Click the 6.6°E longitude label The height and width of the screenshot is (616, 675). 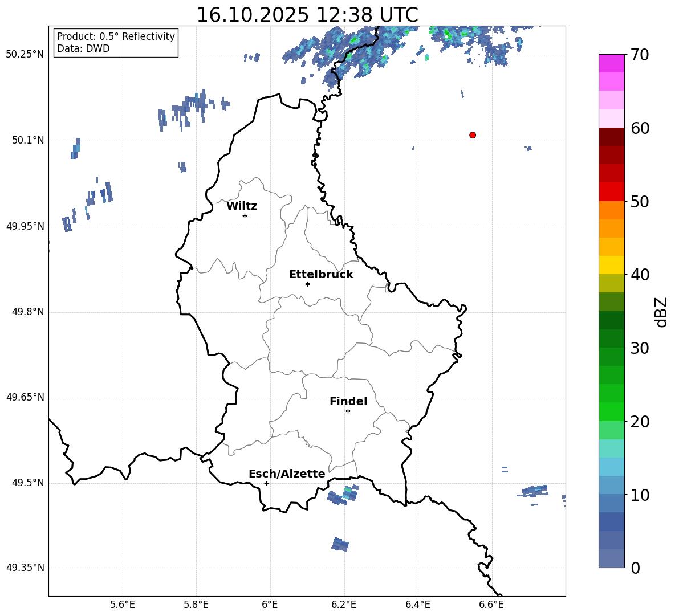[491, 605]
